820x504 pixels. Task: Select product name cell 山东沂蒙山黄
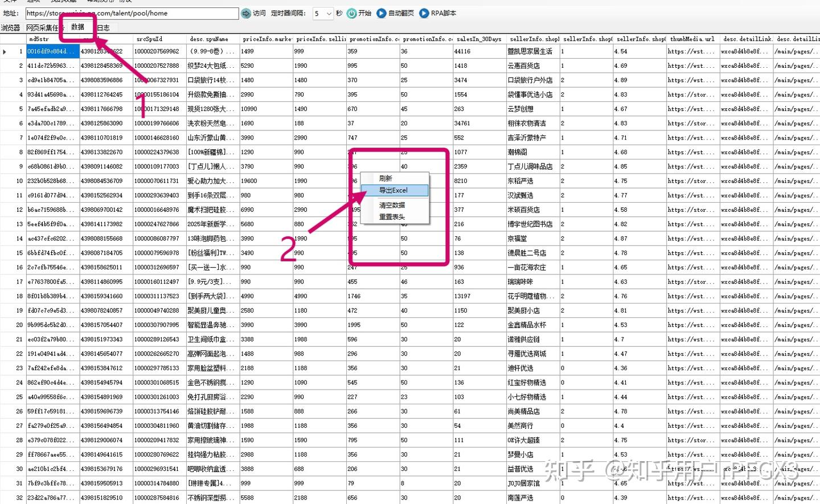point(213,138)
